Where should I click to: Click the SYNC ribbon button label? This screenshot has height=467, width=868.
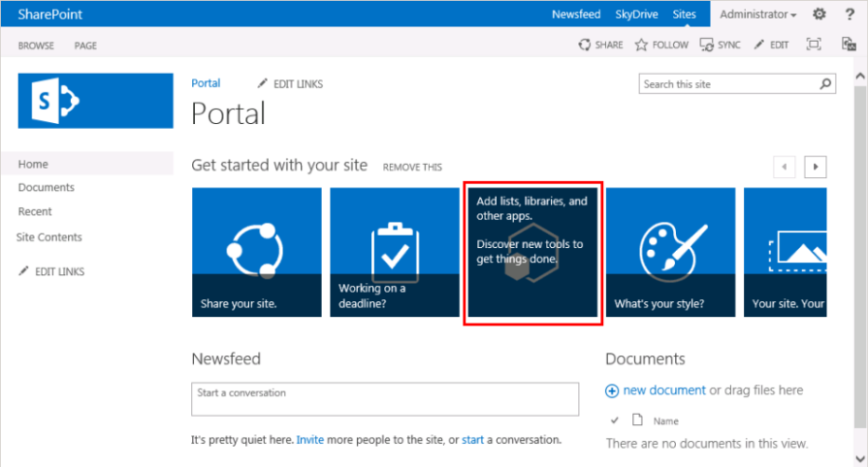729,45
